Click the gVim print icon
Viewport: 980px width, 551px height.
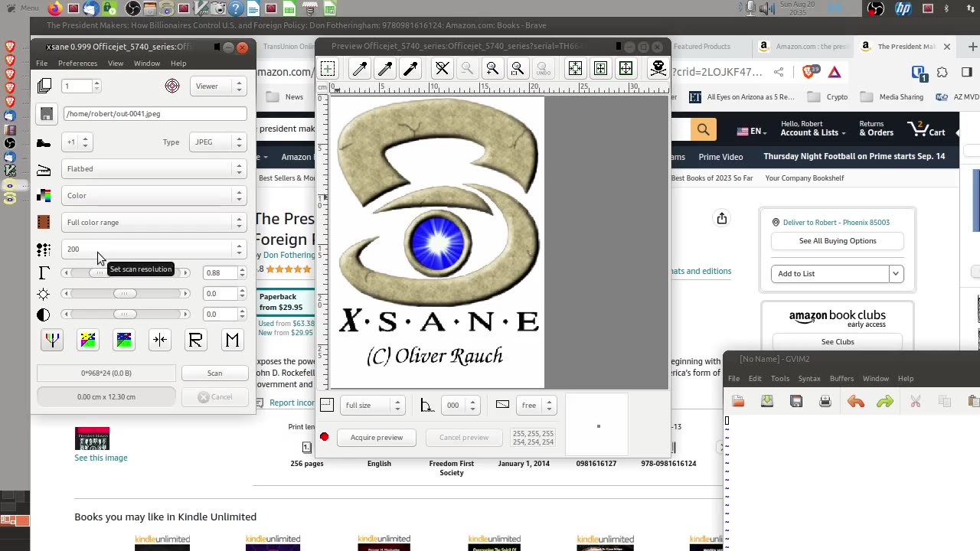825,402
